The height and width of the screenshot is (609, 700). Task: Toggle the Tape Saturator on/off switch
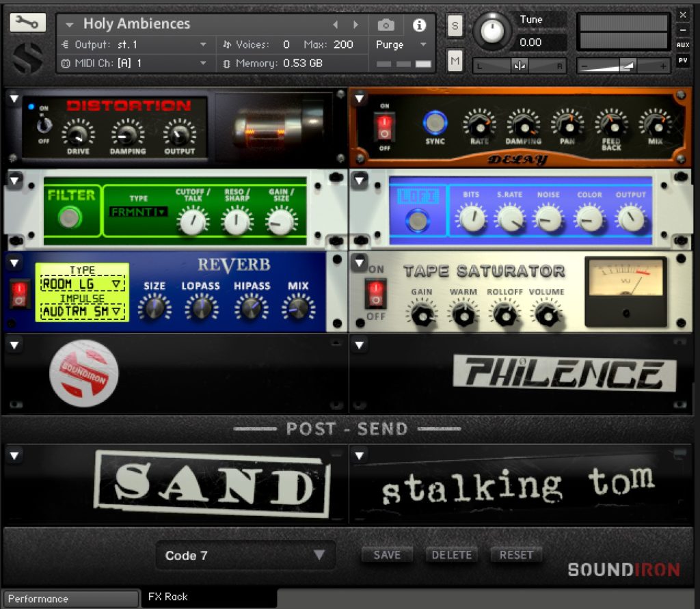(x=375, y=293)
